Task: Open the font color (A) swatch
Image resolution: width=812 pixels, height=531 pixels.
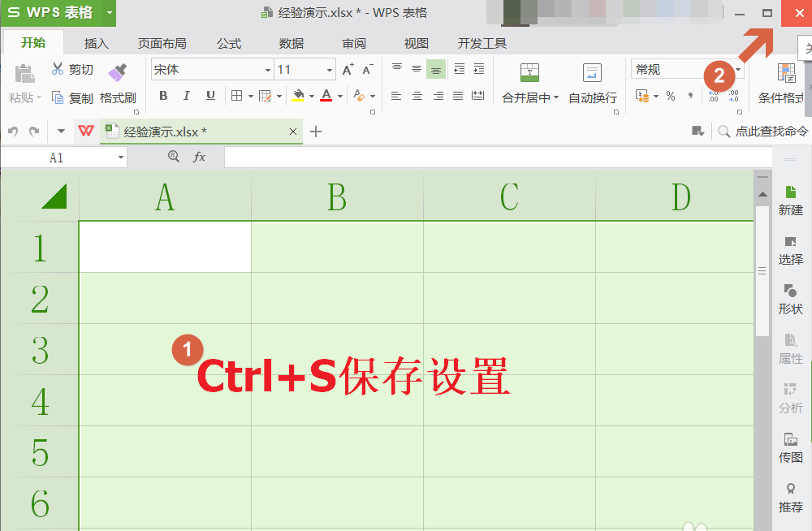Action: [326, 96]
